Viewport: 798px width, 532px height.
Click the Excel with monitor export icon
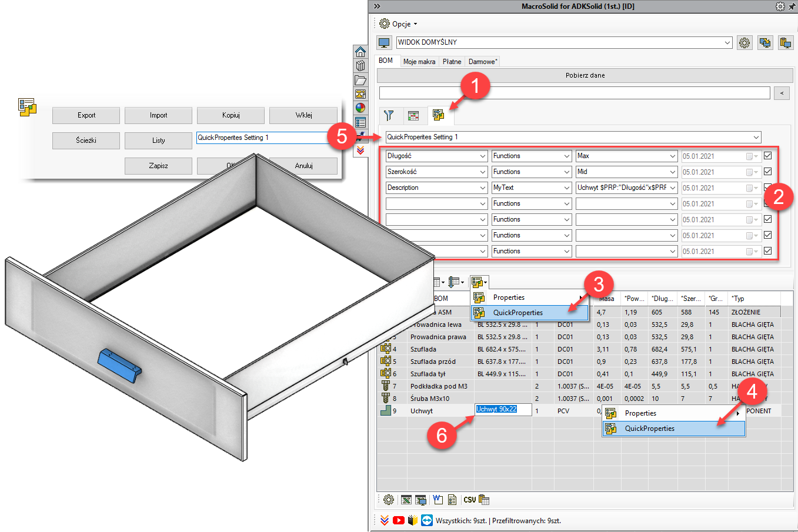421,500
